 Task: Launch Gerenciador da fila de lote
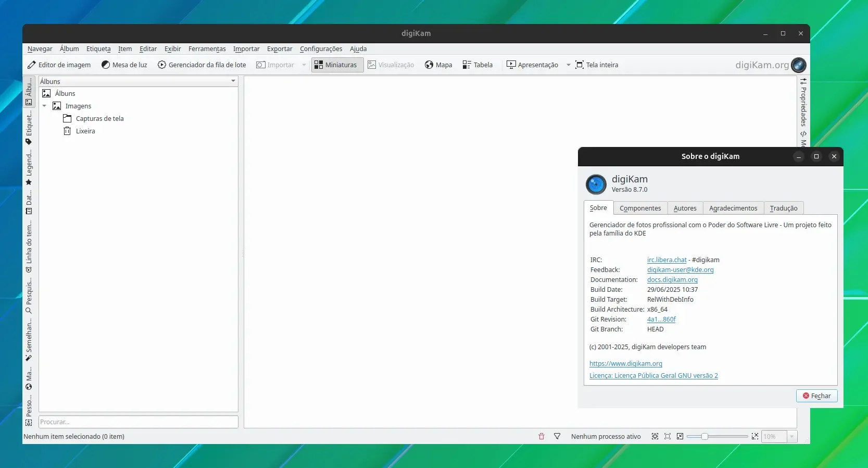pos(202,65)
